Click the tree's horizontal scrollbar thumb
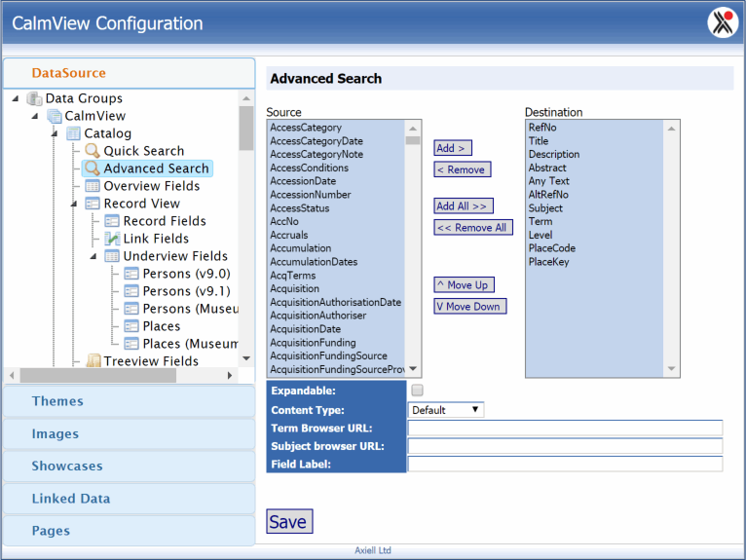The height and width of the screenshot is (560, 746). click(x=98, y=375)
